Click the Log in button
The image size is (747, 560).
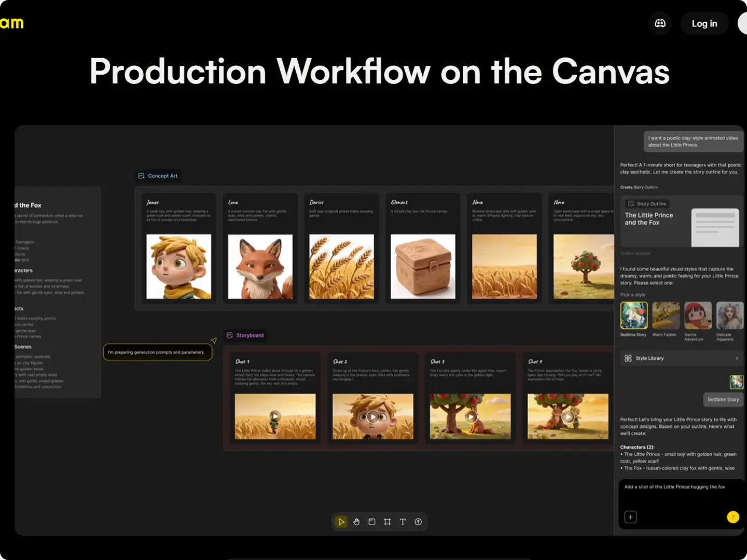click(704, 23)
